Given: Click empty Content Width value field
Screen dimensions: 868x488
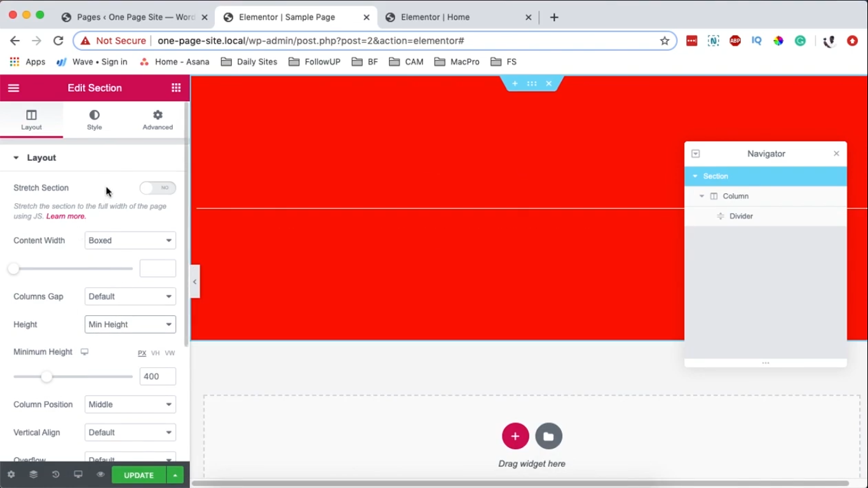Looking at the screenshot, I should click(x=158, y=268).
